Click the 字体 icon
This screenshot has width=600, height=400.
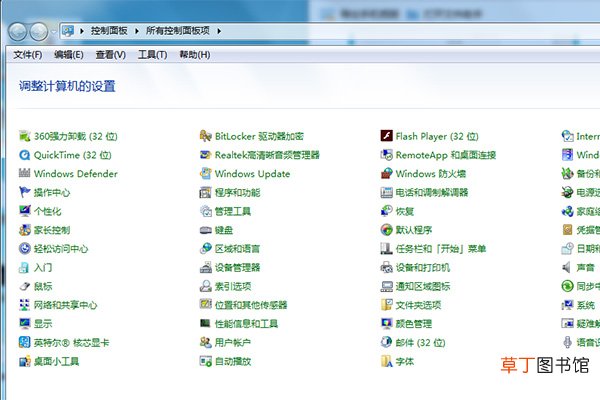point(386,361)
